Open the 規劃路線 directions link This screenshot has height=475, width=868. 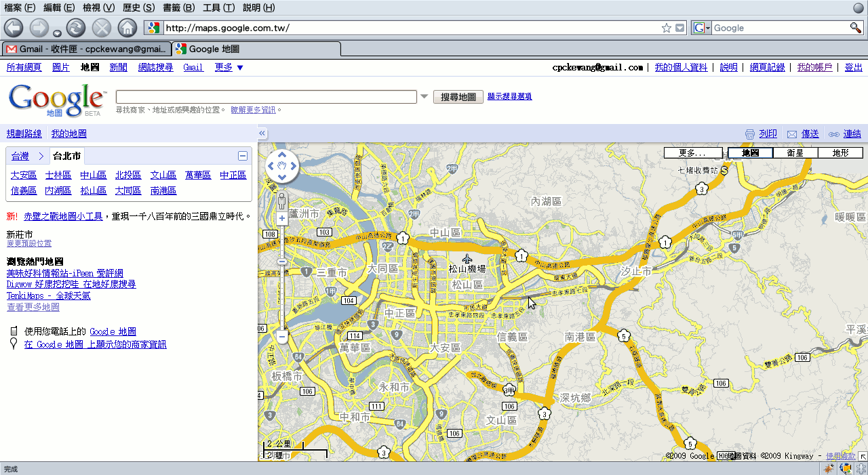(x=24, y=133)
